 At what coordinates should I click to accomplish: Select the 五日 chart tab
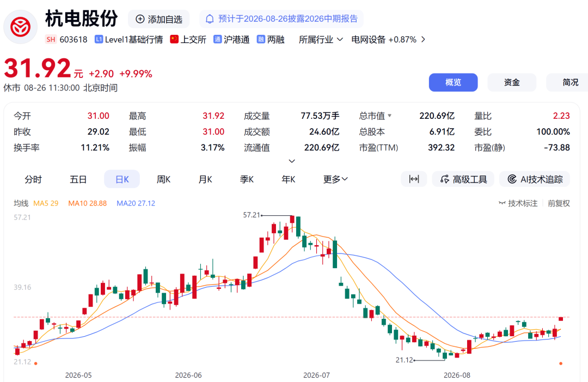(78, 179)
